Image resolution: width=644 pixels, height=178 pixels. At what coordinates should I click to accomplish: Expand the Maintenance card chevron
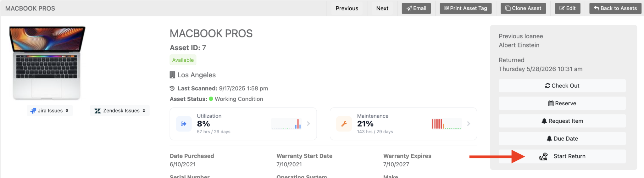469,124
